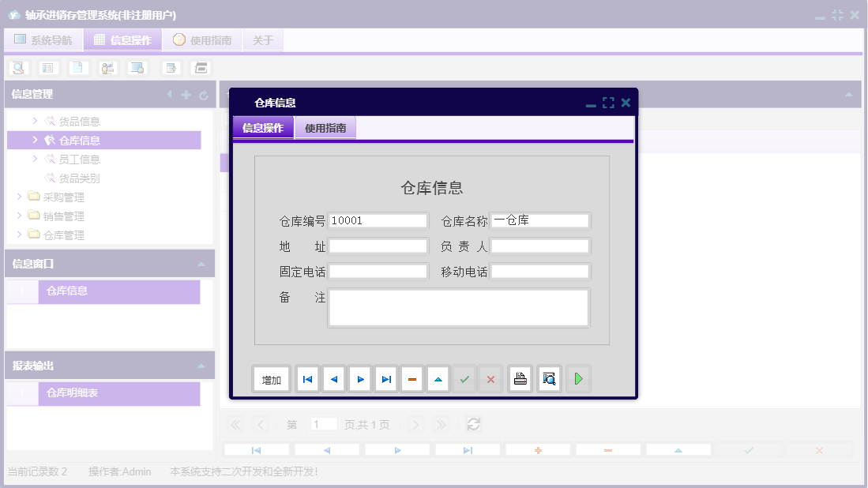Open print preview in the warehouse dialog
Viewport: 868px width, 488px height.
point(548,378)
